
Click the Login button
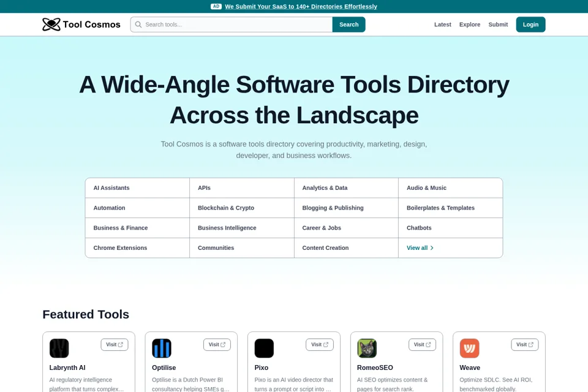[x=530, y=24]
